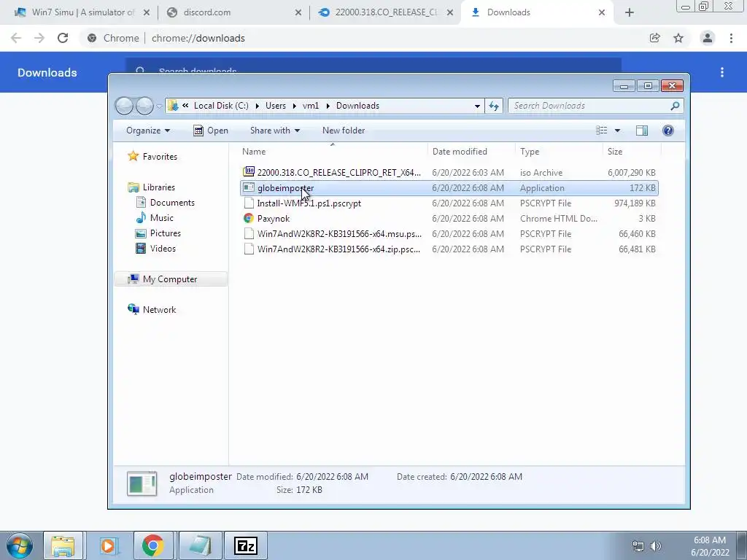Click the Explorer help question mark icon

point(668,131)
